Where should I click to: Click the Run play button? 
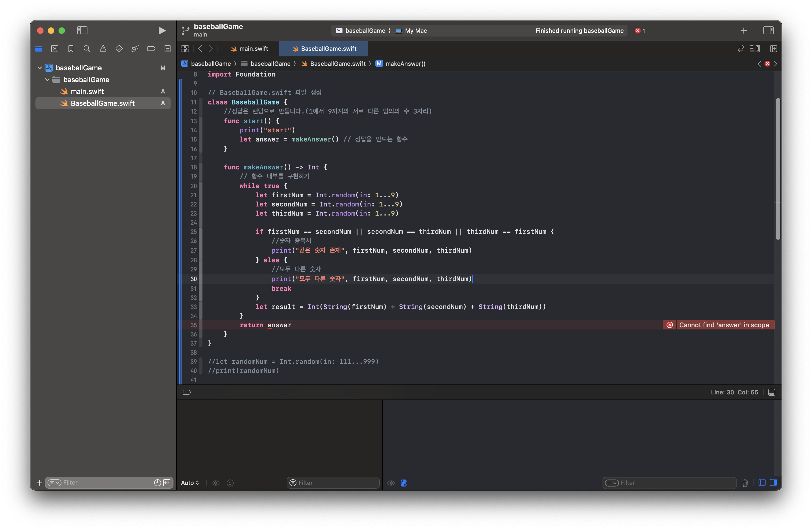(x=162, y=31)
